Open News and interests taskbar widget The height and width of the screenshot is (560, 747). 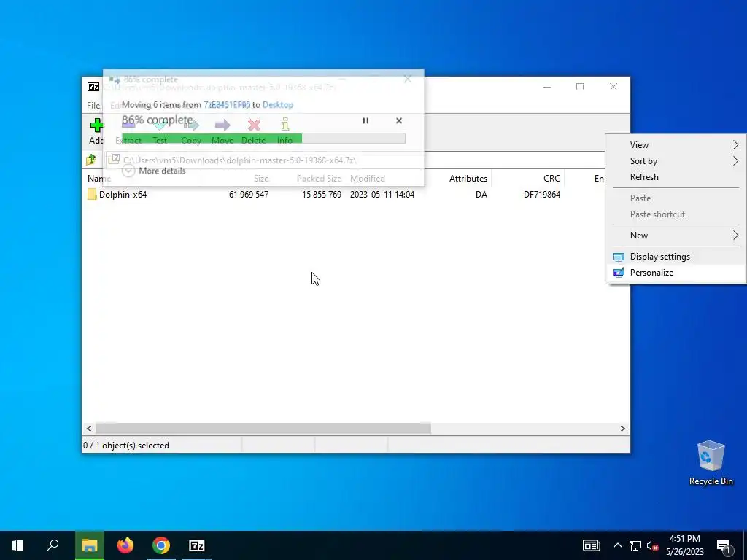coord(591,545)
